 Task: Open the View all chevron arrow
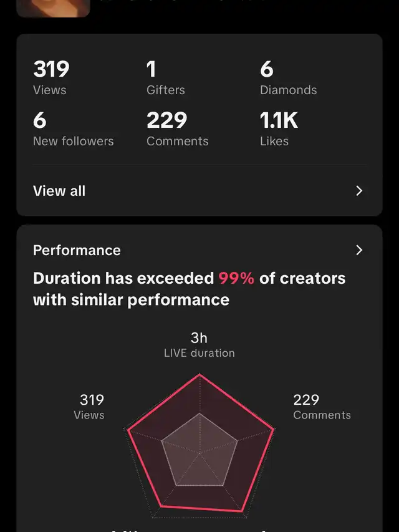tap(359, 191)
